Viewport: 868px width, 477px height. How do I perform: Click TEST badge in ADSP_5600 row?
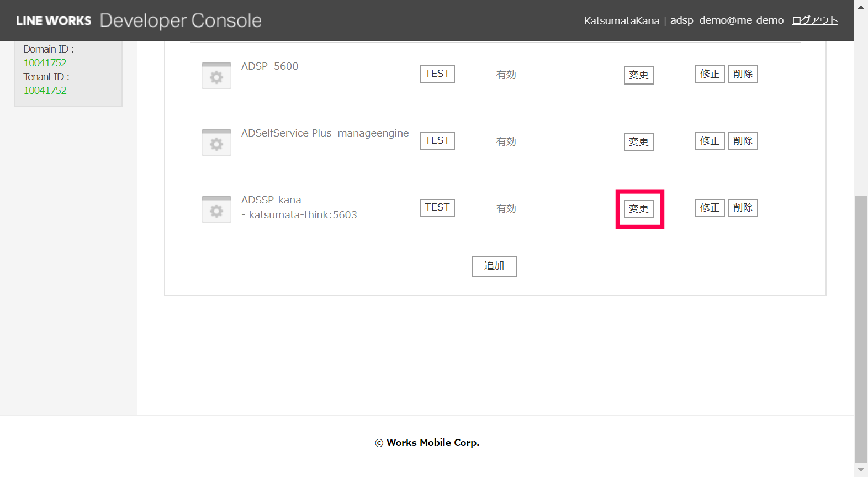point(437,74)
